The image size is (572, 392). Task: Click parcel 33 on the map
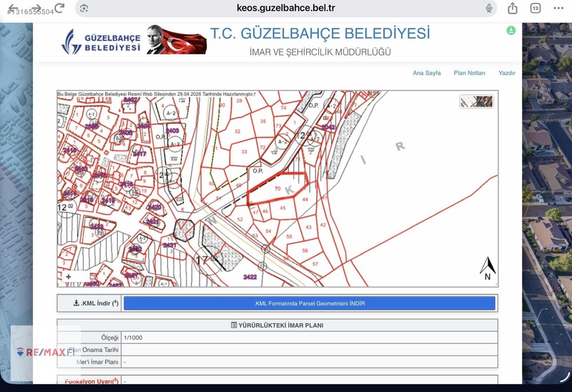click(x=244, y=152)
